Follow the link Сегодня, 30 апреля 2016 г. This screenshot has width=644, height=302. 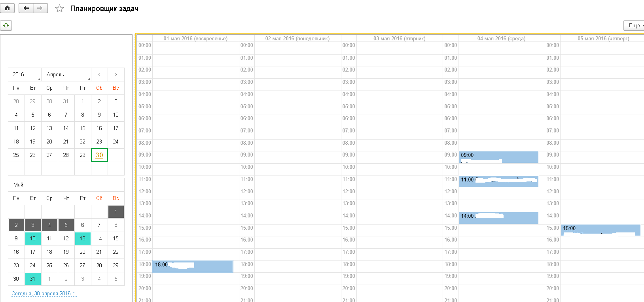(43, 294)
